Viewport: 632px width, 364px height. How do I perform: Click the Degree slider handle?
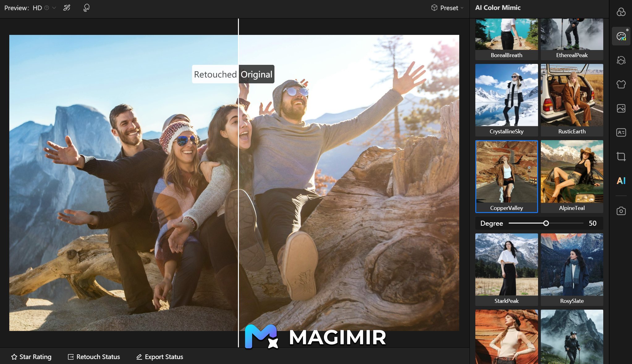click(x=546, y=223)
